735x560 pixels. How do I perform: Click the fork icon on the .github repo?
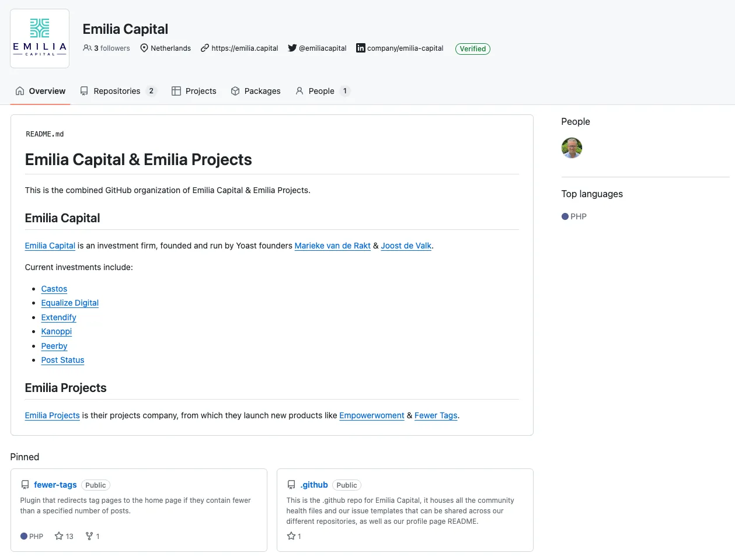pyautogui.click(x=291, y=536)
